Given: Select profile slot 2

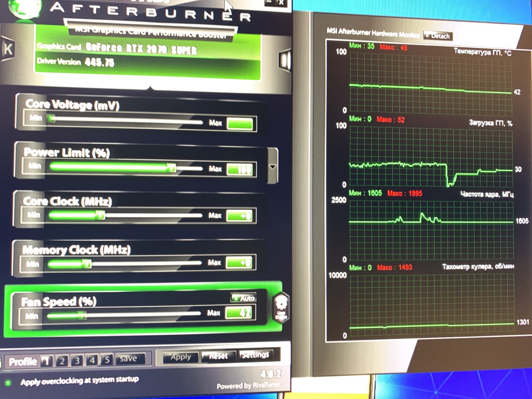Looking at the screenshot, I should (62, 361).
